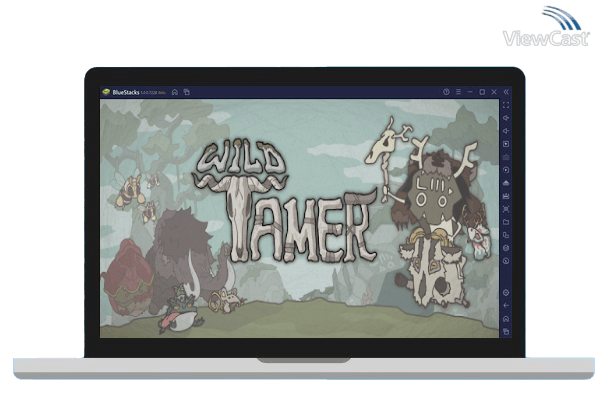Go to Android home via sidebar
602x414 pixels.
pos(506,319)
